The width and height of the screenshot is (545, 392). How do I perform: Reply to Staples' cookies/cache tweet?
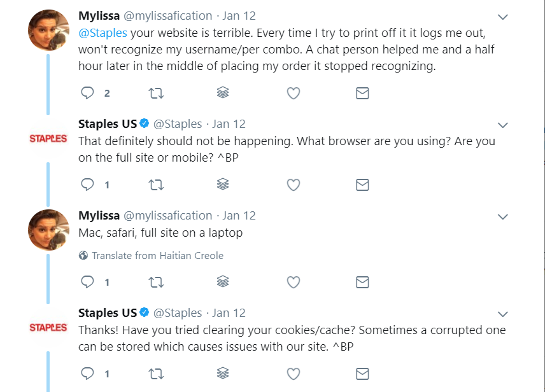pyautogui.click(x=87, y=374)
